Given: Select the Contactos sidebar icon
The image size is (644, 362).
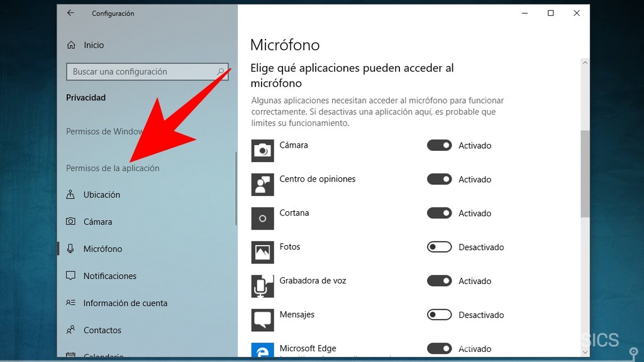Looking at the screenshot, I should [70, 330].
